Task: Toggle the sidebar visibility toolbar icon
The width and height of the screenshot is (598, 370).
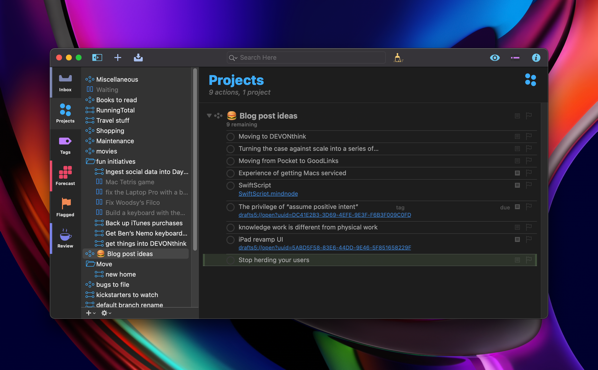Action: [97, 58]
